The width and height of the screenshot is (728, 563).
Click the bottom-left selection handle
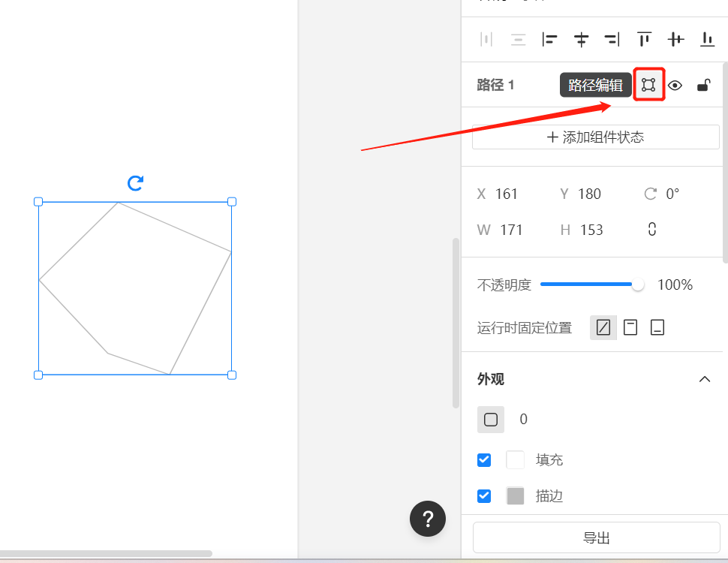tap(38, 375)
